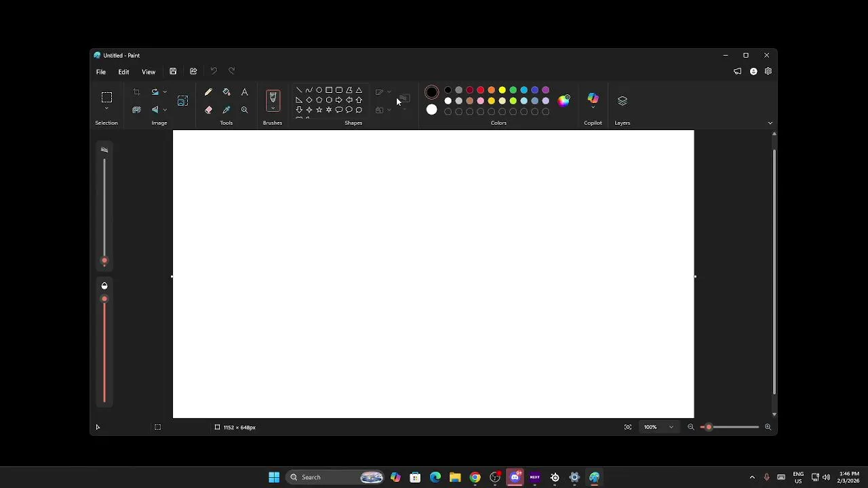
Task: Click the fit to window icon
Action: click(628, 427)
